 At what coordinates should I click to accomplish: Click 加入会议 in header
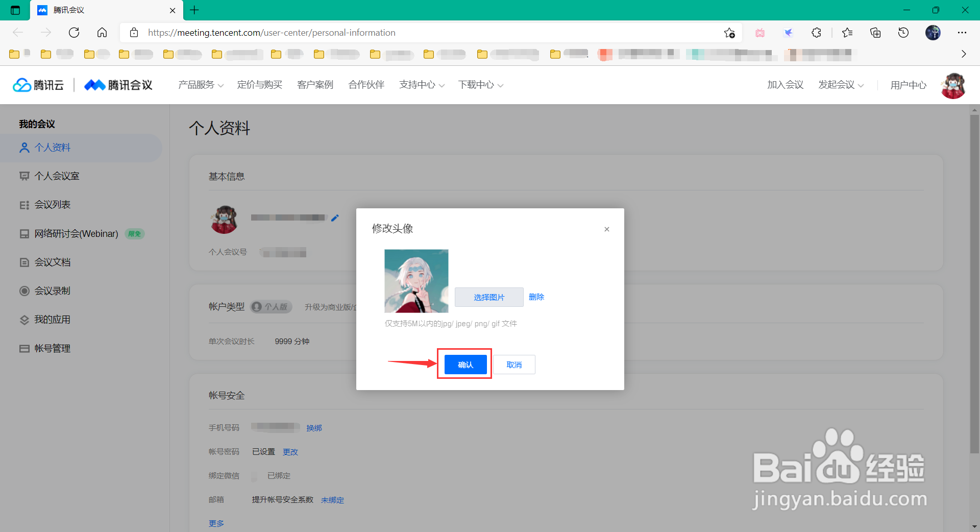click(x=785, y=85)
